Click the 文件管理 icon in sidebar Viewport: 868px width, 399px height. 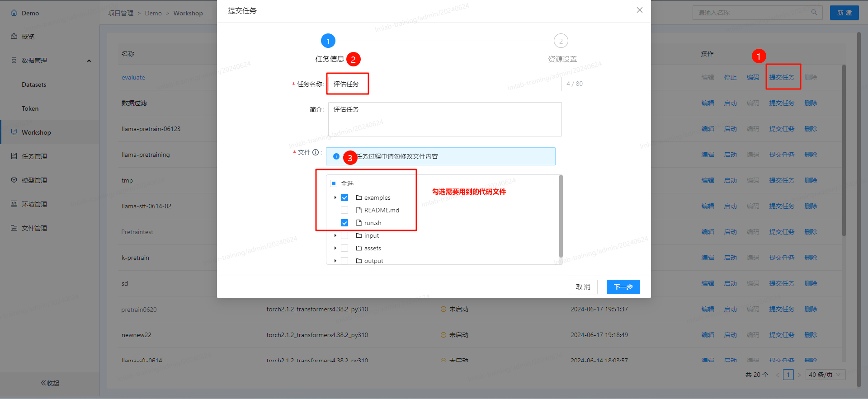[14, 228]
